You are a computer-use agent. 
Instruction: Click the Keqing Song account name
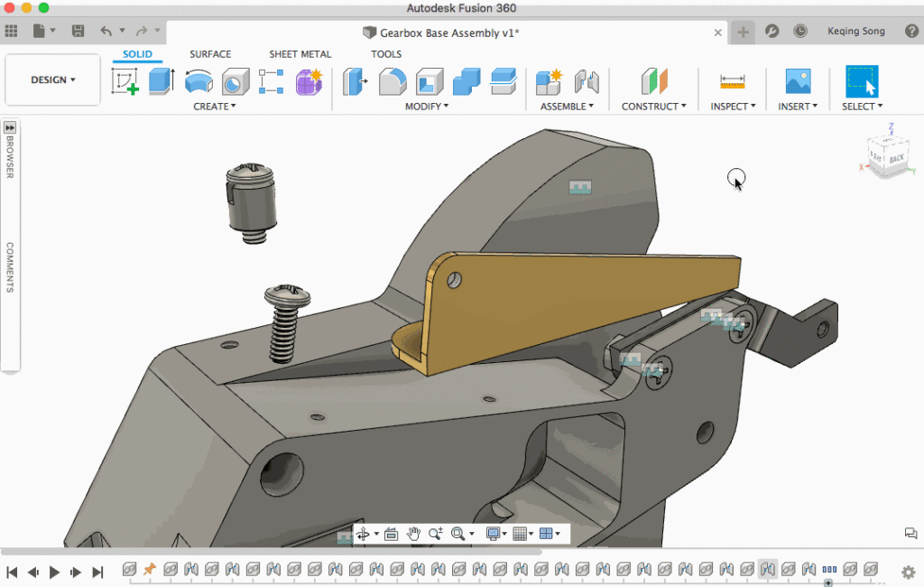pos(855,30)
